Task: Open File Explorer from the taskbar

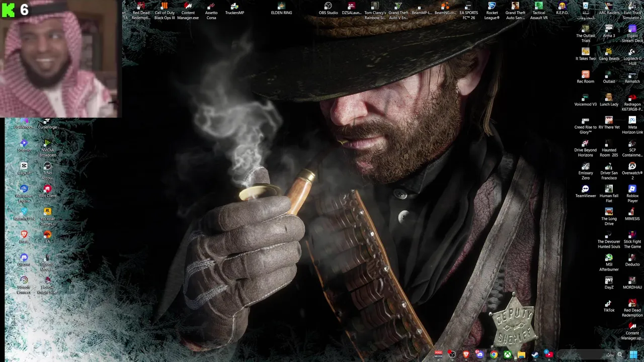Action: click(521, 355)
